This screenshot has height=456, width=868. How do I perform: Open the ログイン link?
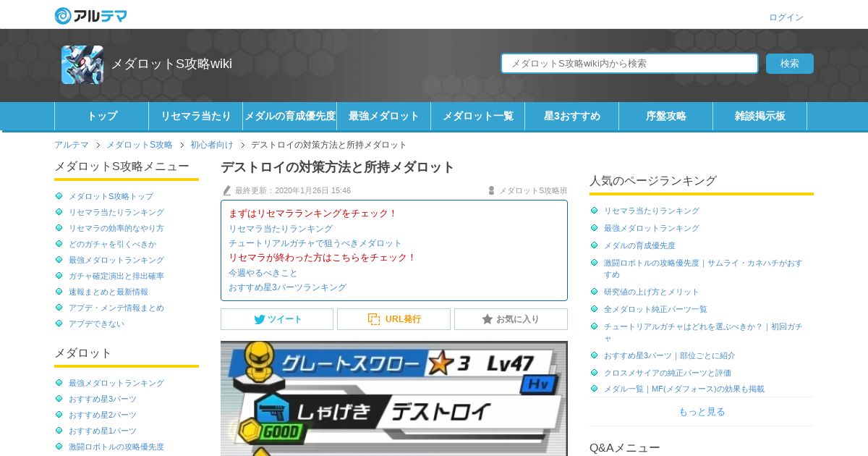(786, 17)
